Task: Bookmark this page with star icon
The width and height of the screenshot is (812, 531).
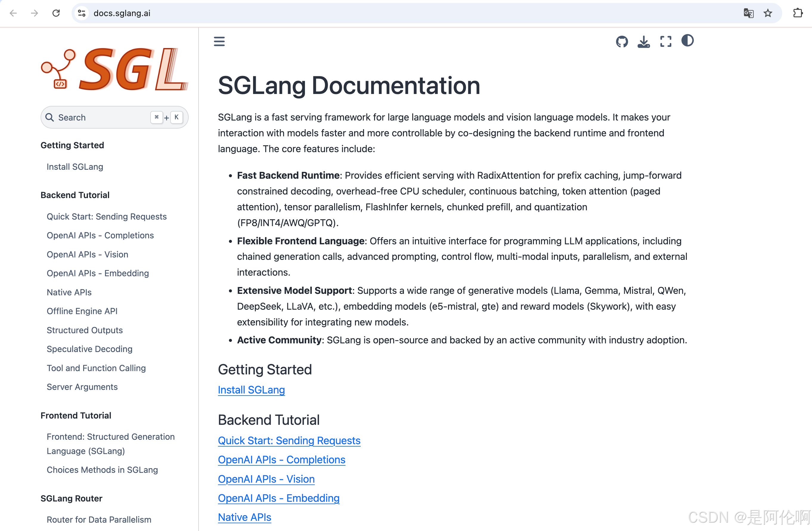Action: coord(768,13)
